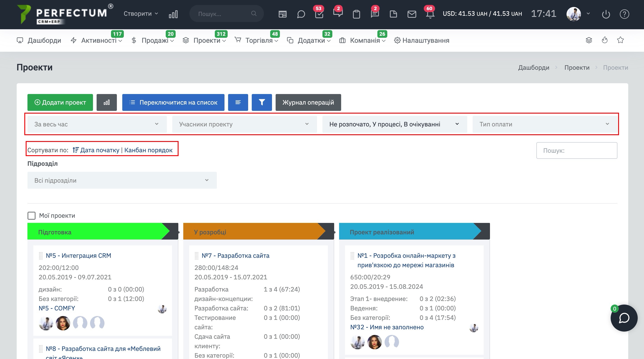Open project №8 - Разработка сайта для Меблевий
The image size is (644, 359).
point(103,353)
